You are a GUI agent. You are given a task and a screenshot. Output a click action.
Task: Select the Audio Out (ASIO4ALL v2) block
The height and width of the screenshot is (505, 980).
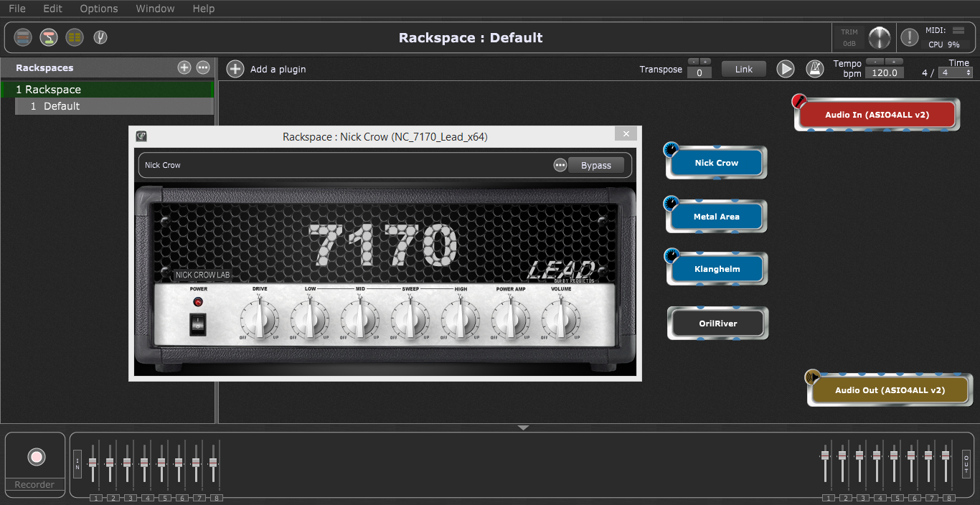coord(890,390)
